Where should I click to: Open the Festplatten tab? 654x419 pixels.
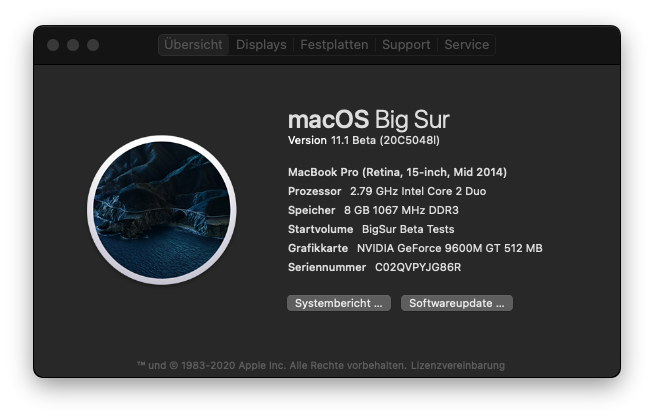coord(334,45)
